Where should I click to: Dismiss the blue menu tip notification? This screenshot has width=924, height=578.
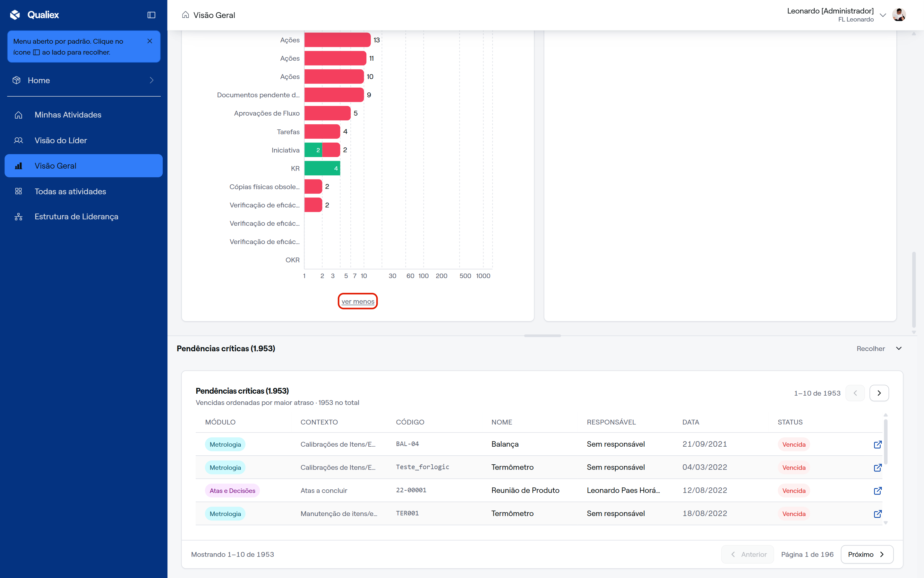click(x=150, y=41)
